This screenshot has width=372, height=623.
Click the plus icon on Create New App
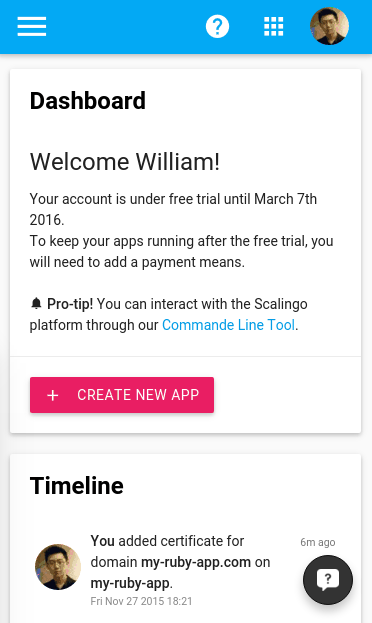[x=52, y=395]
